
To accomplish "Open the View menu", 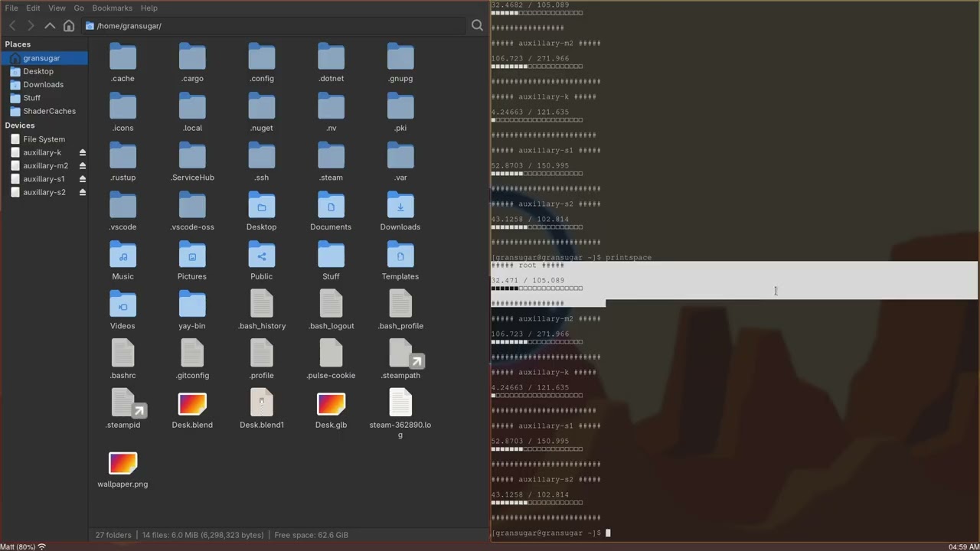I will 57,8.
